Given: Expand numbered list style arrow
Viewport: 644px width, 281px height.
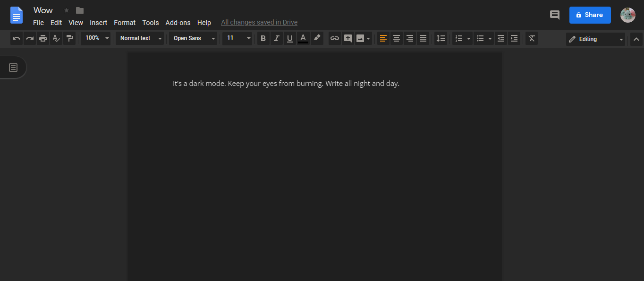Looking at the screenshot, I should 468,38.
